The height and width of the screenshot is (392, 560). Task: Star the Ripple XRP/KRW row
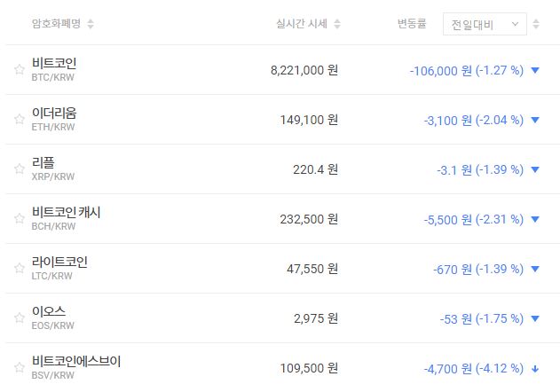coord(19,169)
